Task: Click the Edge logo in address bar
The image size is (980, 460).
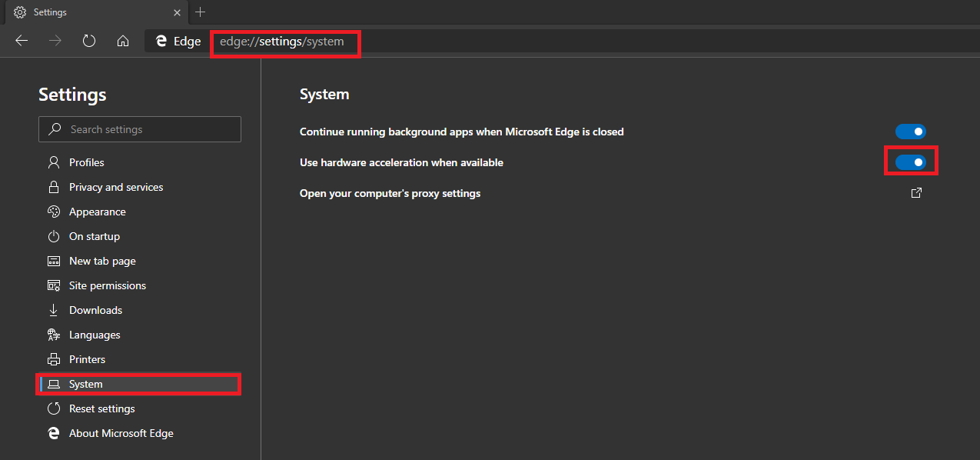Action: pyautogui.click(x=161, y=42)
